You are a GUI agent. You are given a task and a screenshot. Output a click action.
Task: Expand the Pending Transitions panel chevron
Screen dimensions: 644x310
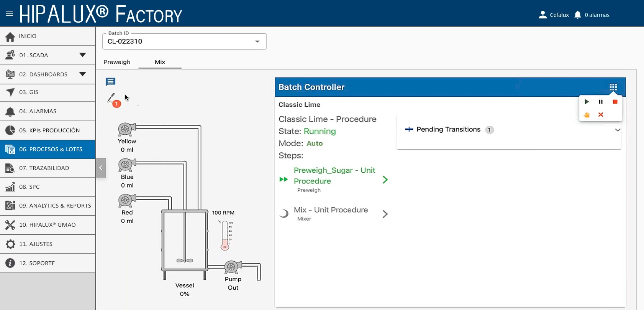click(x=618, y=130)
